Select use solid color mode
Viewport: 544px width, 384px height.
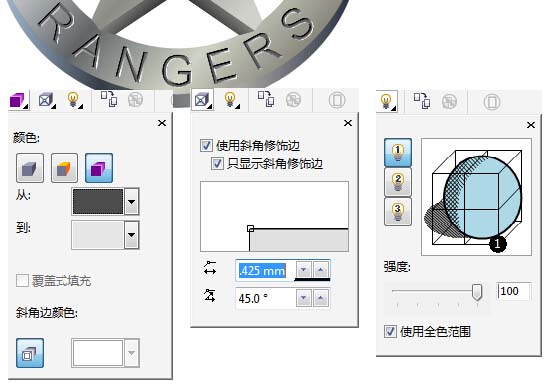[65, 168]
